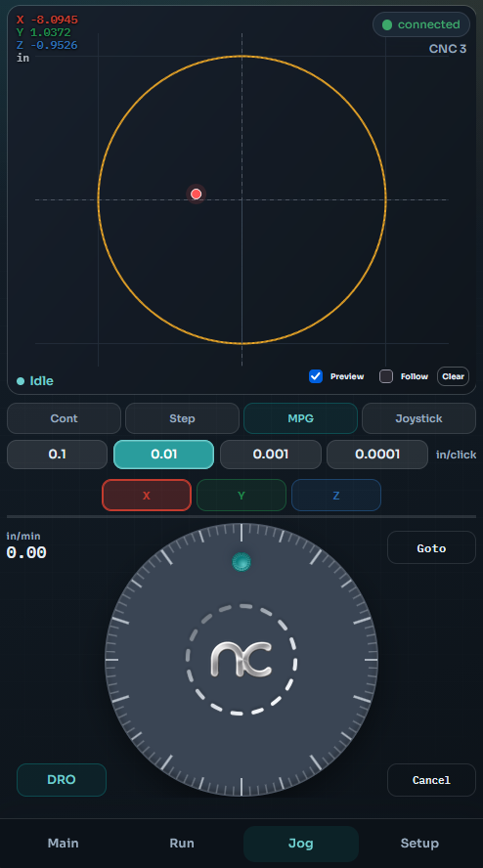Viewport: 483px width, 868px height.
Task: Select the Z axis toggle
Action: click(336, 495)
